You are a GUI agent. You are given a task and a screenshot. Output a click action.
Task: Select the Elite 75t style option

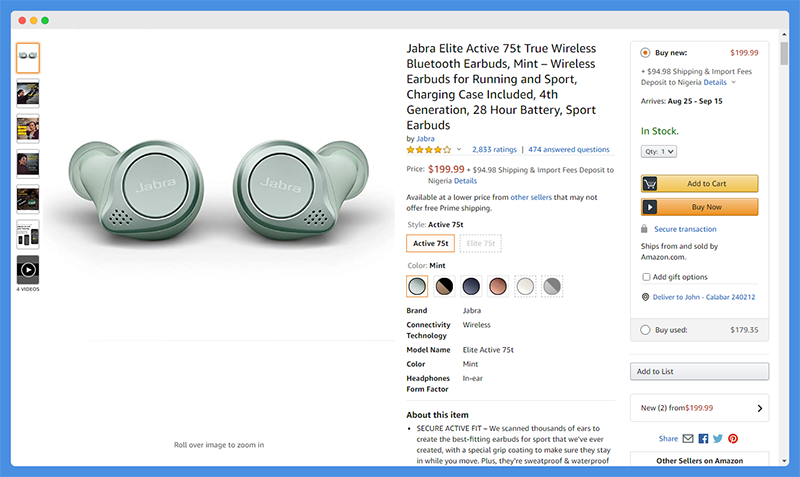[x=481, y=243]
